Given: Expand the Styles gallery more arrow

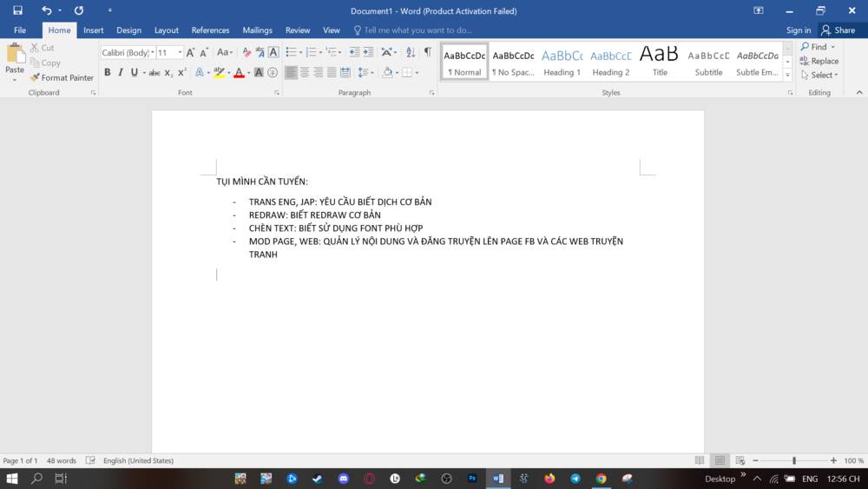Looking at the screenshot, I should coord(788,75).
